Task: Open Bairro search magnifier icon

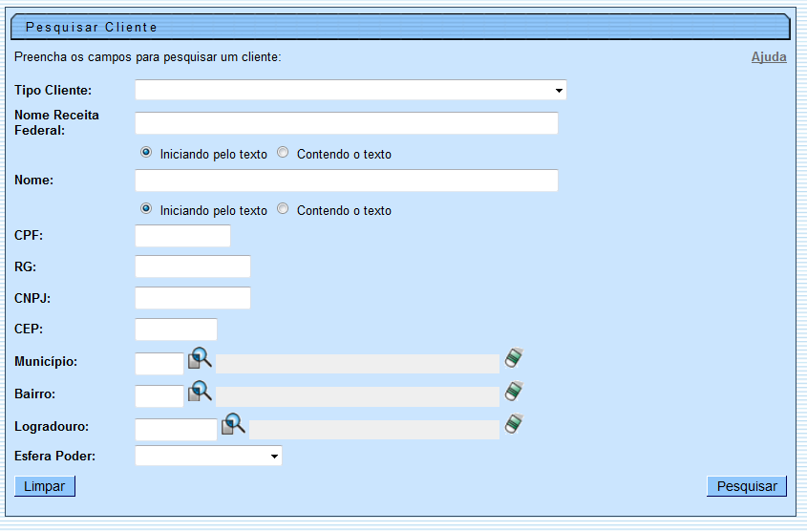Action: [x=200, y=391]
